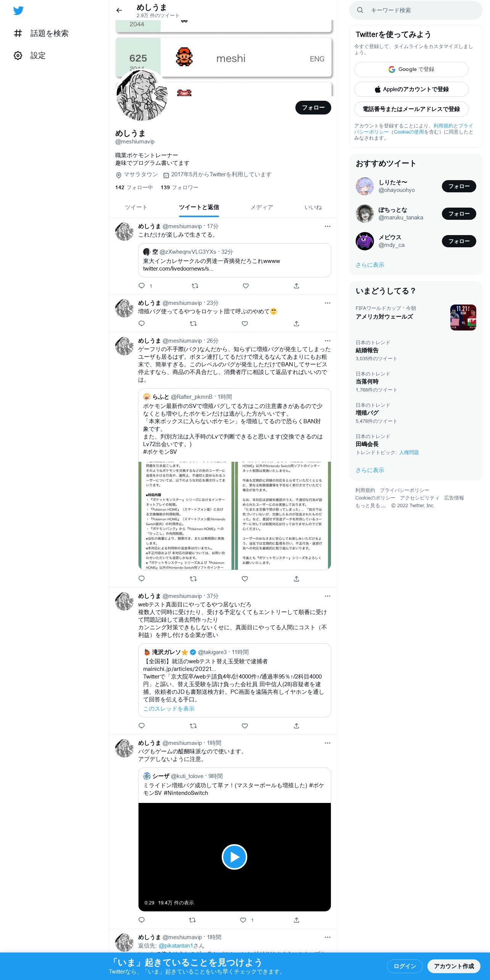Register with Appleのアカウントで登録 button

click(x=411, y=89)
